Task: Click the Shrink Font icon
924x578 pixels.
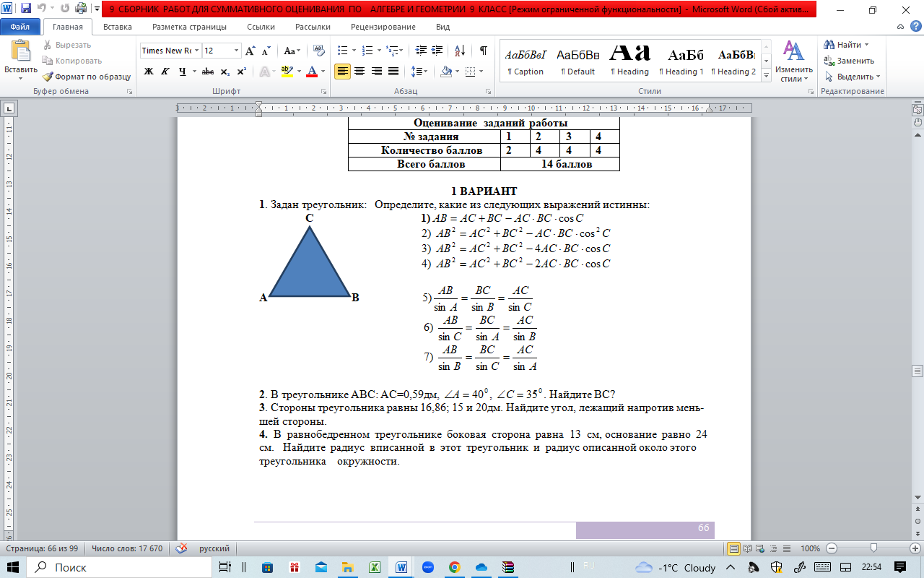Action: [266, 51]
